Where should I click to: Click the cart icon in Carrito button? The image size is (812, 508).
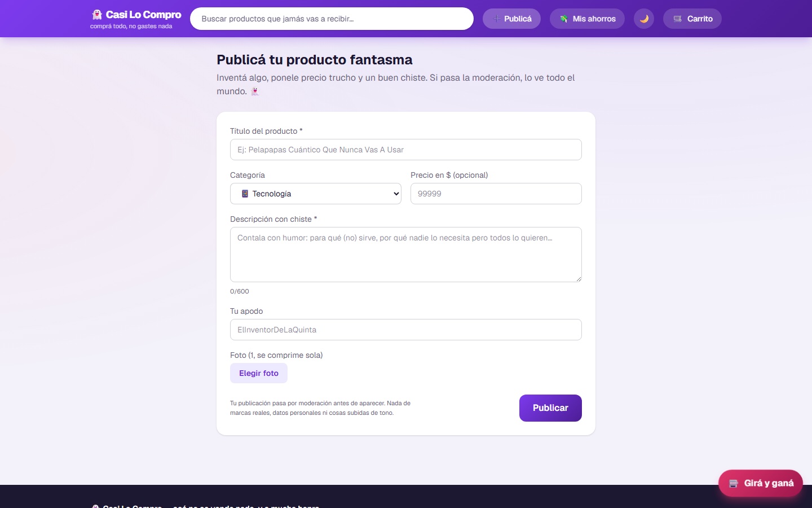click(678, 19)
